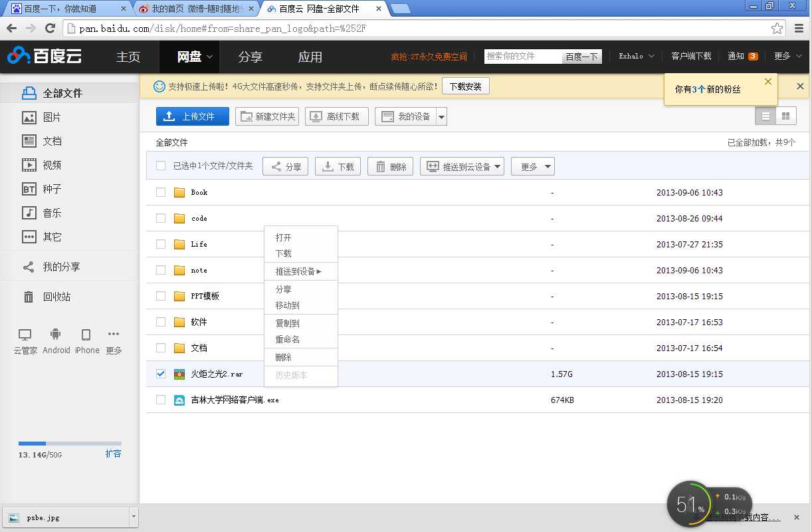Image resolution: width=812 pixels, height=532 pixels.
Task: Click the 扩容 storage upgrade link
Action: (x=114, y=454)
